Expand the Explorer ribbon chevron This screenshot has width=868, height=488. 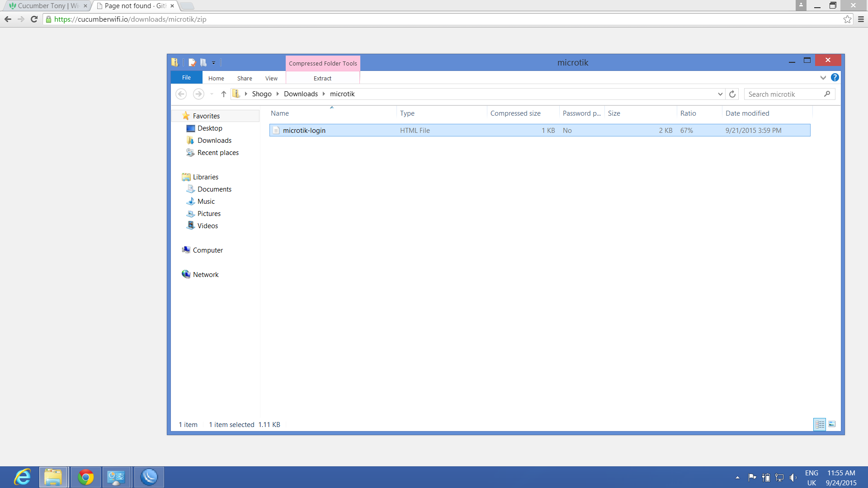[x=823, y=78]
